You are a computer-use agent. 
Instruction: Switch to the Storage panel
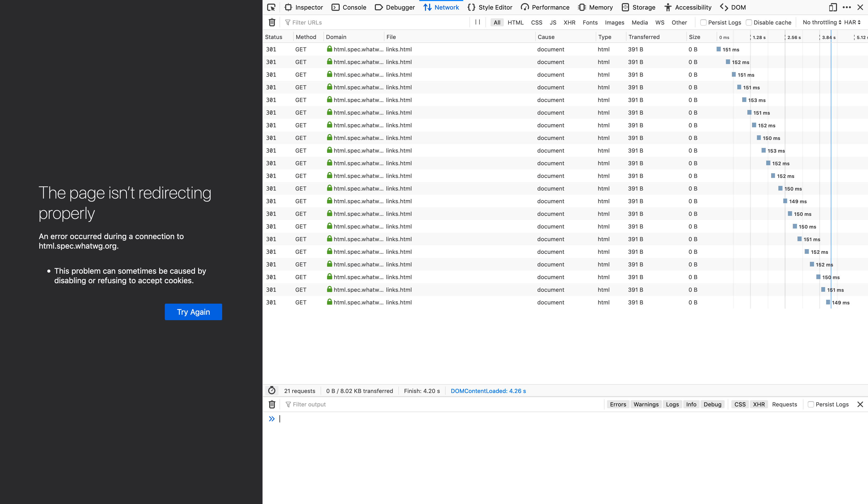tap(639, 7)
